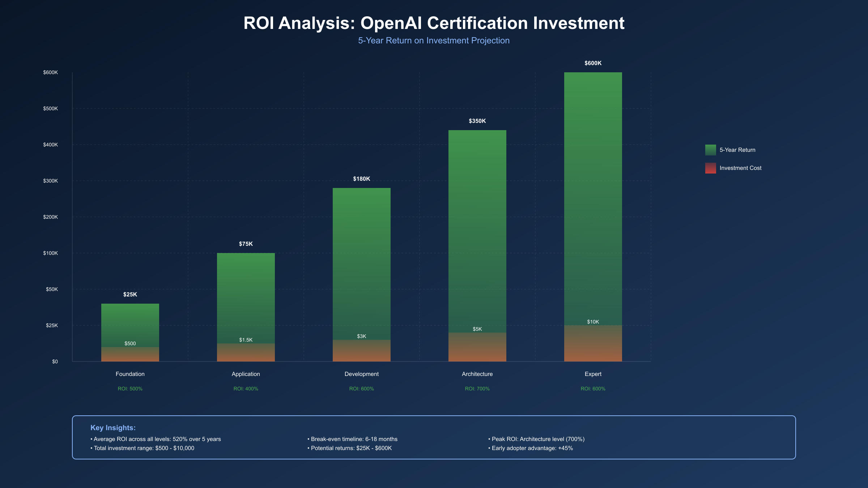Screen dimensions: 868x488
Task: Click the $10K investment cost label
Action: point(593,322)
